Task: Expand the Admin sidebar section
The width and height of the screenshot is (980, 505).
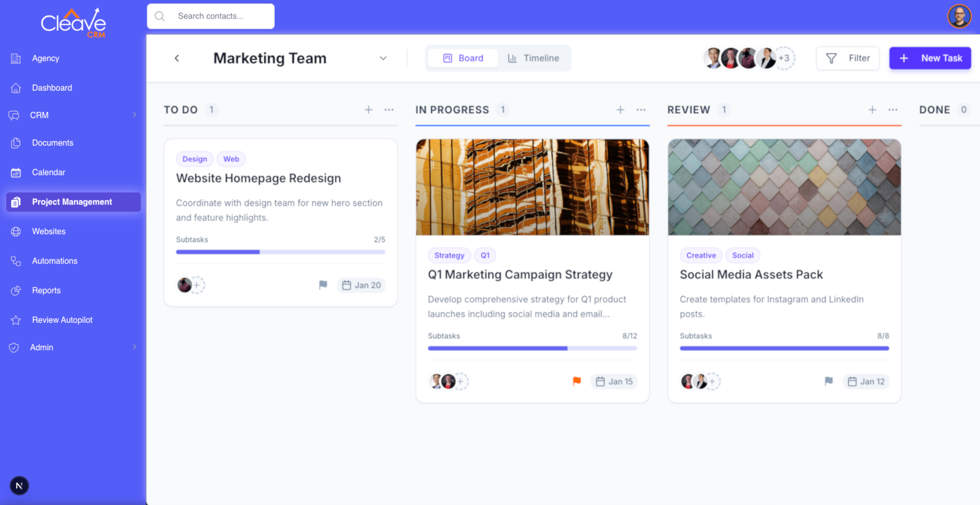Action: pos(134,347)
